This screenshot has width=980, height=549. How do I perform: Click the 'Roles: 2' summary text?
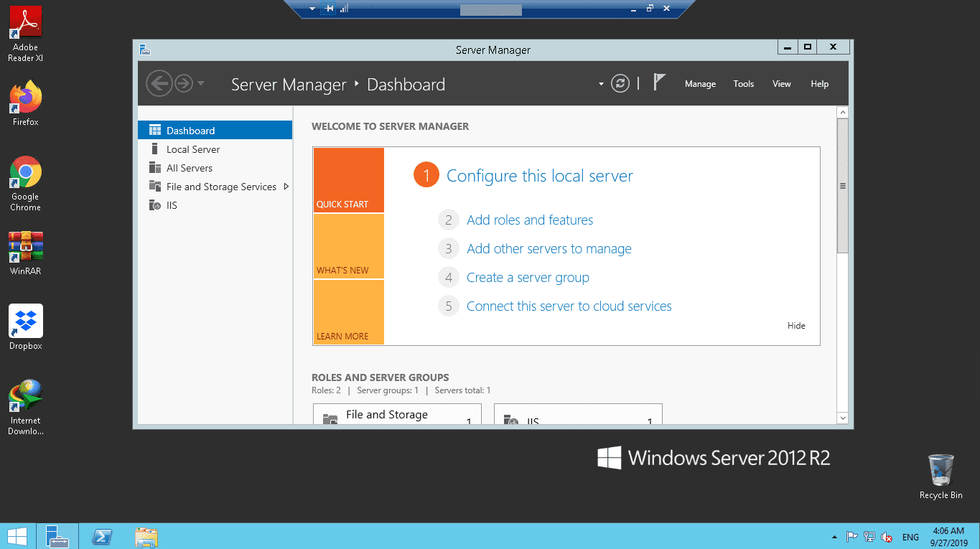(326, 390)
